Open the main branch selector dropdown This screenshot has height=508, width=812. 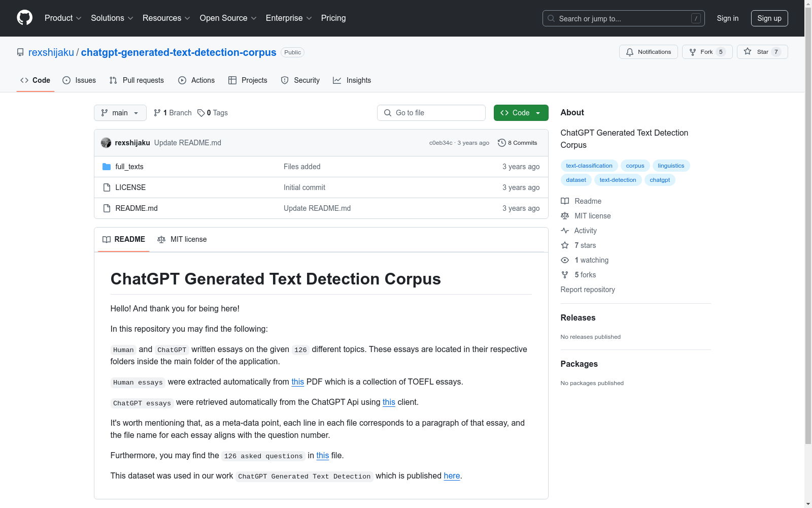point(120,113)
